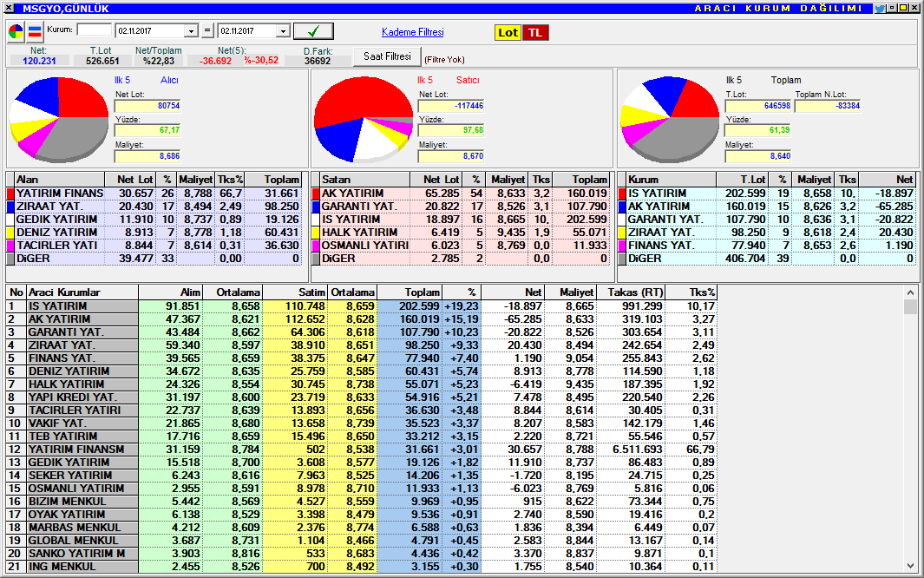Click the Saat Filtresi button
924x578 pixels.
pyautogui.click(x=387, y=56)
